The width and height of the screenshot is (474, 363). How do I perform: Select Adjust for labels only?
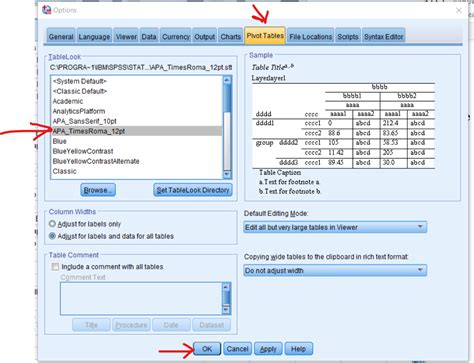52,224
